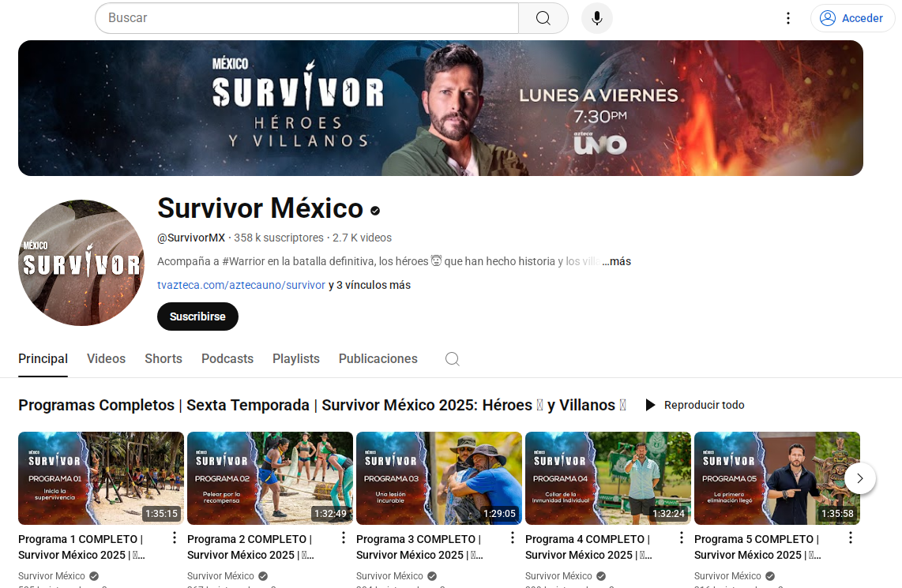902x588 pixels.
Task: Open the Programas Completos playlist title
Action: click(x=322, y=405)
